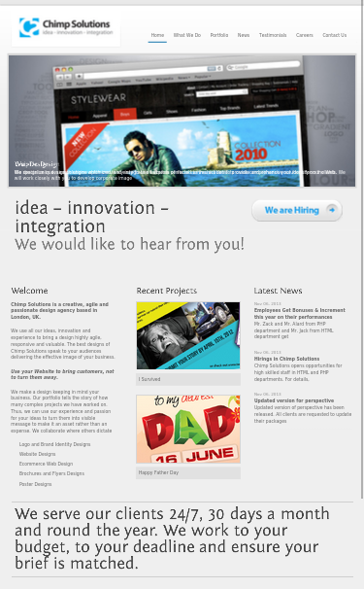Open Hirings in Chimp Solutions news
364x589 pixels.
coord(286,359)
